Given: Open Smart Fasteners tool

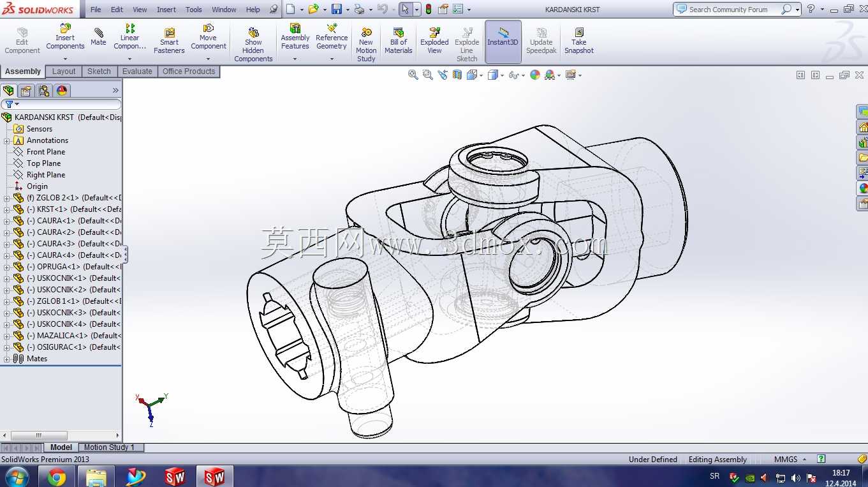Looking at the screenshot, I should [169, 41].
